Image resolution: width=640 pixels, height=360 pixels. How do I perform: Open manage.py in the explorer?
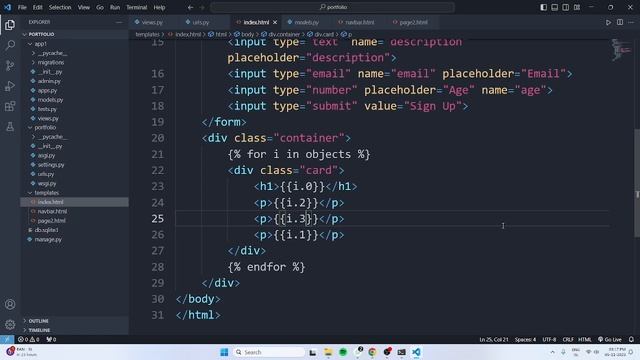75,240
